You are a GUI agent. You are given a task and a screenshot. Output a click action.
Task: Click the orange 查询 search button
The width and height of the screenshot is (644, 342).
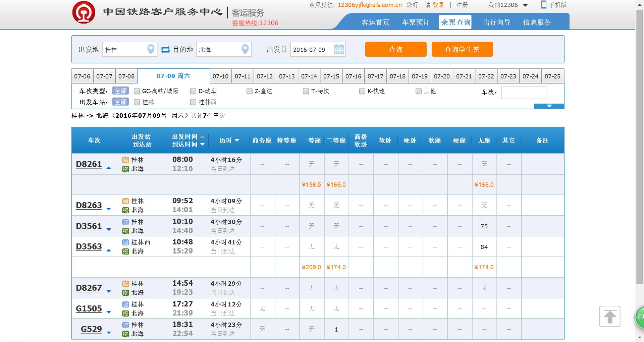pos(395,50)
